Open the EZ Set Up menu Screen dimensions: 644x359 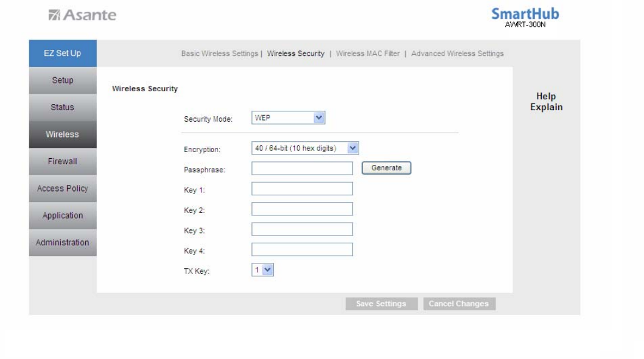click(63, 54)
